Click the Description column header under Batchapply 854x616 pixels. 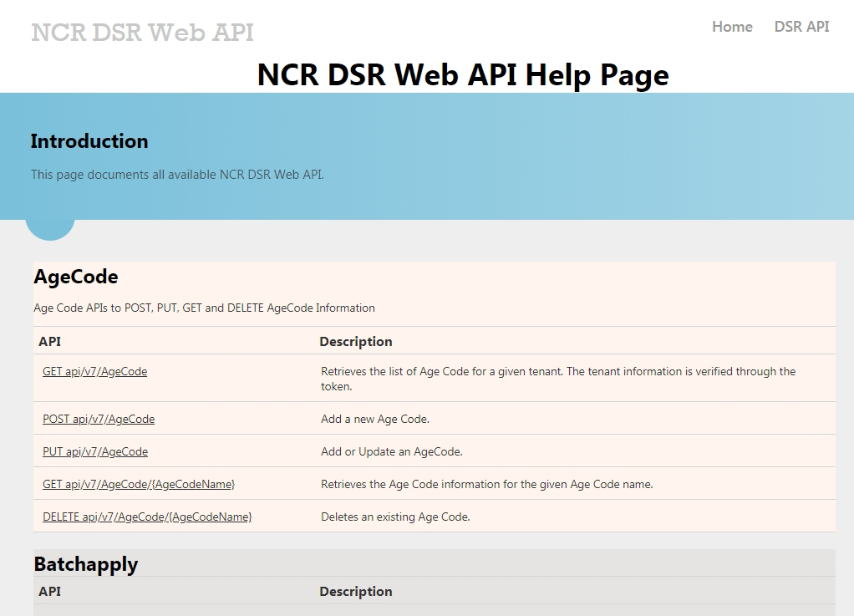[356, 592]
